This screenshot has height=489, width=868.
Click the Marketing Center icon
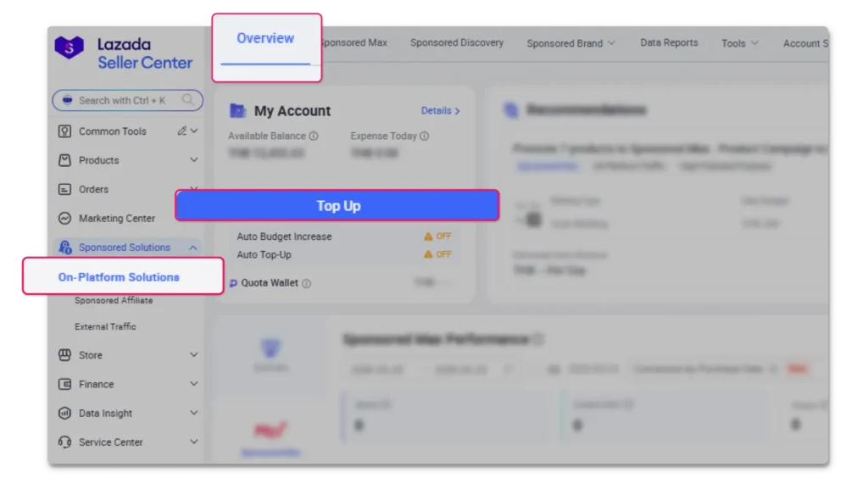tap(64, 218)
